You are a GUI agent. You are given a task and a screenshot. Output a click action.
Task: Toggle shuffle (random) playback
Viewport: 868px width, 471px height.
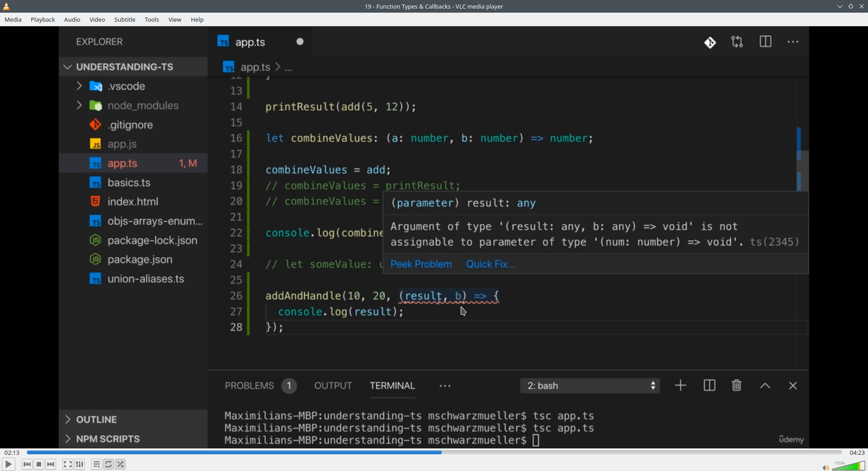point(121,464)
